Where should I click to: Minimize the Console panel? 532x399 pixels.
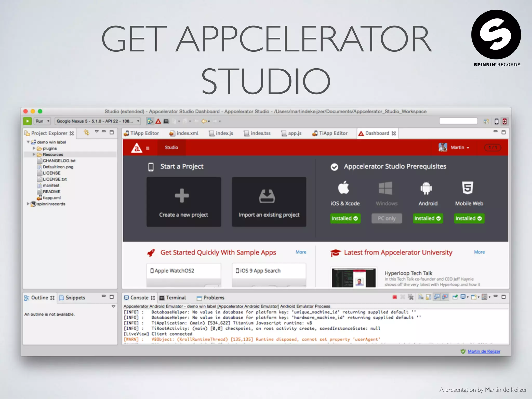[495, 296]
